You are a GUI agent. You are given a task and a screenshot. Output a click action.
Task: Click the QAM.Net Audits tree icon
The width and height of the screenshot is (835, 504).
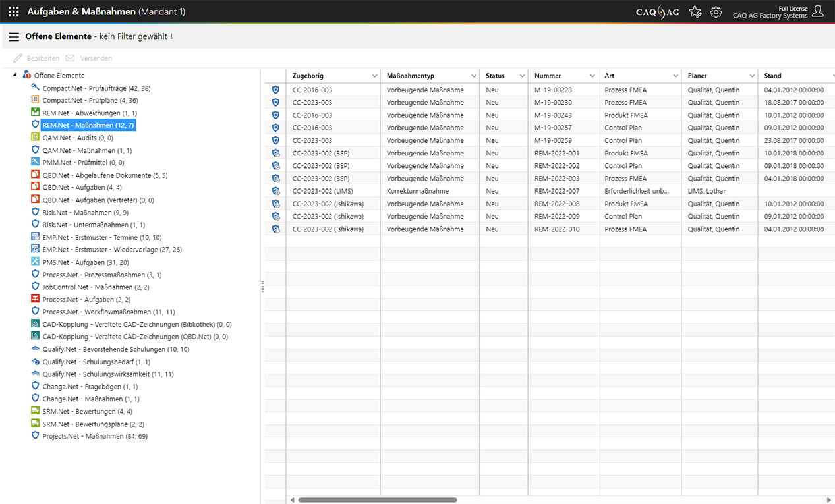[x=36, y=138]
